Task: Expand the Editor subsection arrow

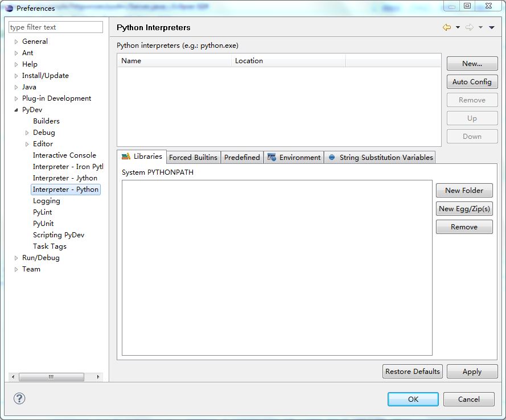Action: pyautogui.click(x=27, y=144)
